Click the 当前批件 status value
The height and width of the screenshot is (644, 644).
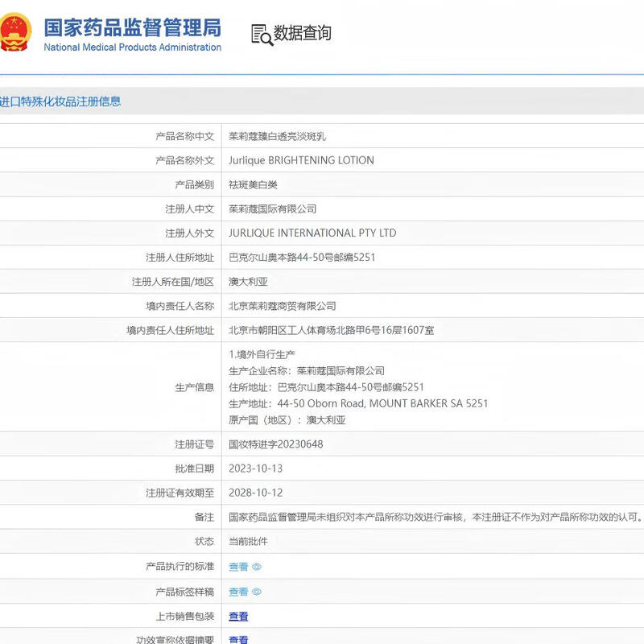248,541
